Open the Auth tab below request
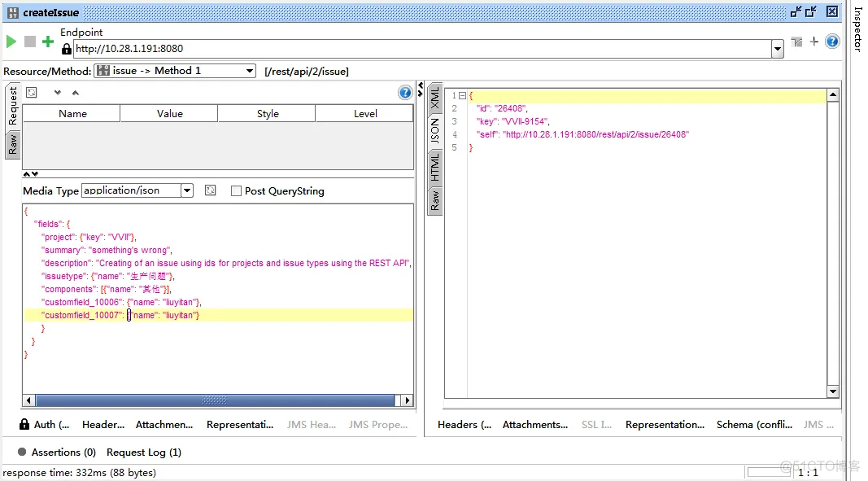 coord(45,425)
